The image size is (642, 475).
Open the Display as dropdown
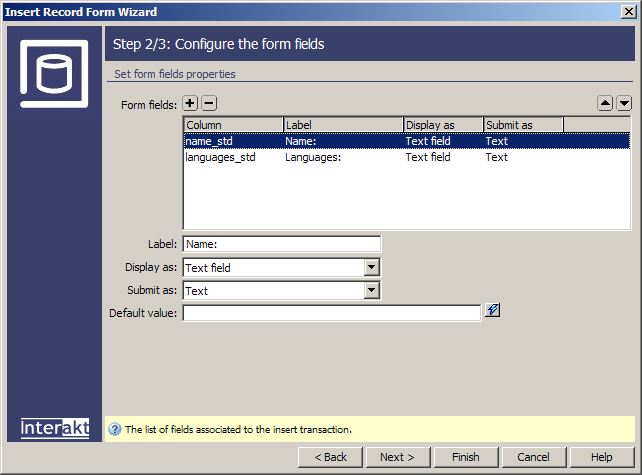tap(372, 268)
